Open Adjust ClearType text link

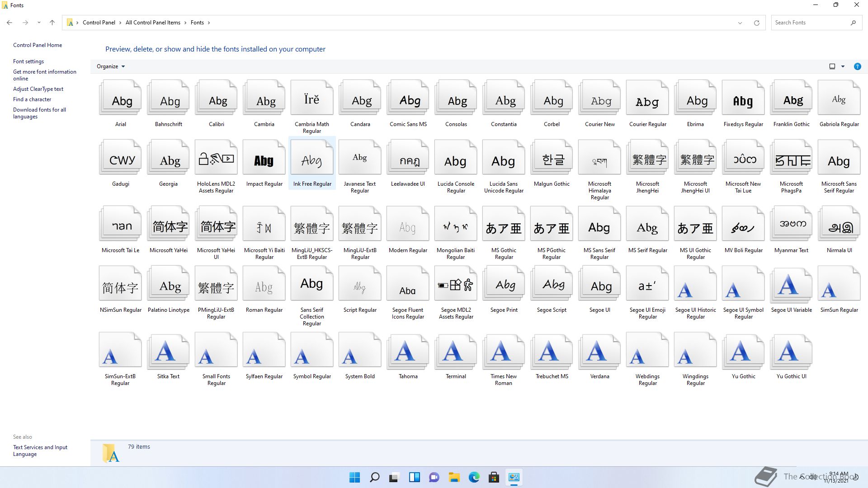click(x=38, y=89)
